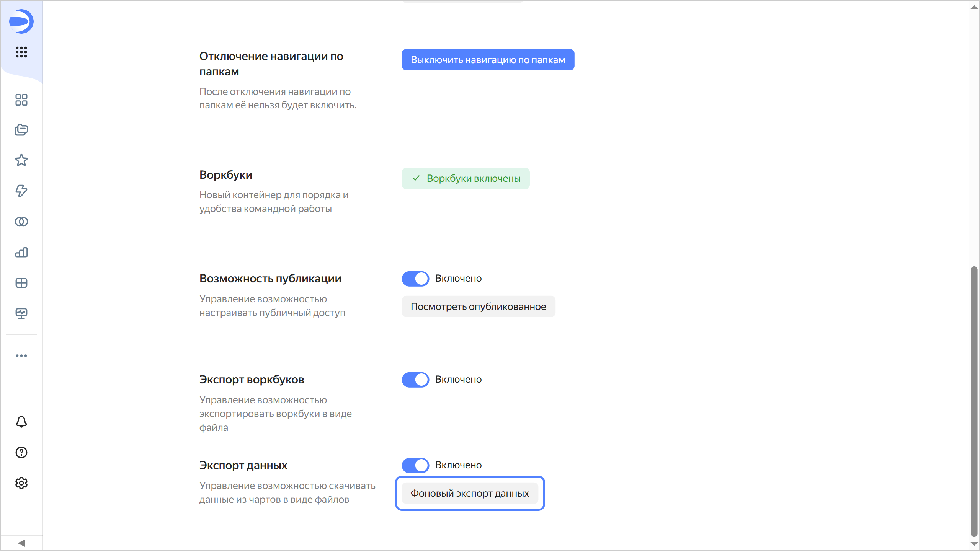Open collections and workbooks icon
Viewport: 980px width, 551px height.
click(x=21, y=130)
